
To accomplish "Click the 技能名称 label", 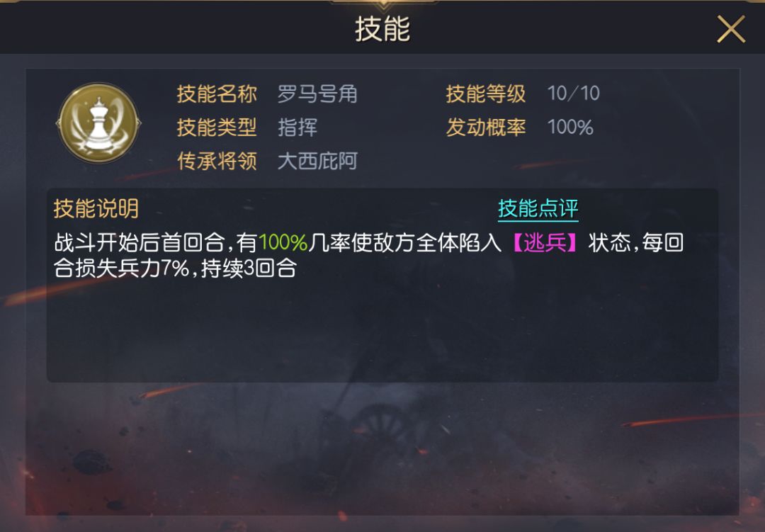I will [x=217, y=94].
